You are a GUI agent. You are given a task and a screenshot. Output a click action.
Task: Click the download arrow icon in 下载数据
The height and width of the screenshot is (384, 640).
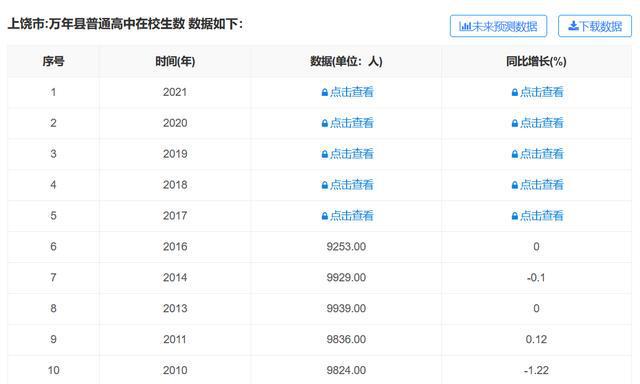573,26
